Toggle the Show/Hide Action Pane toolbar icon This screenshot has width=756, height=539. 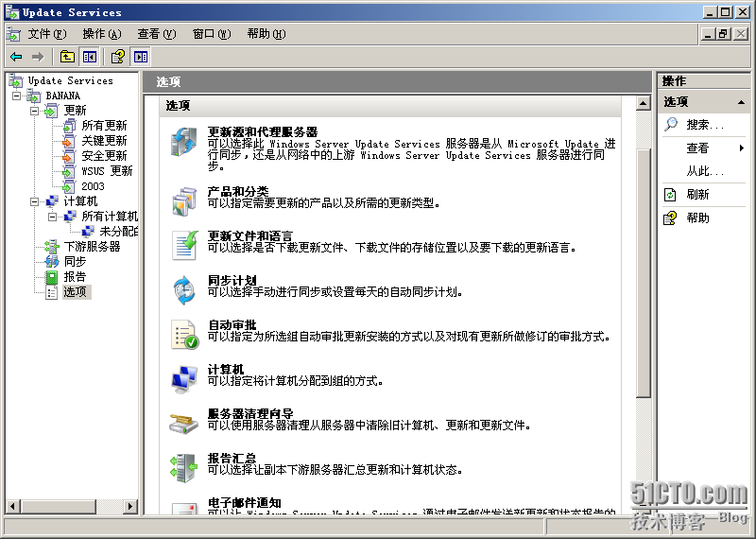pos(140,57)
